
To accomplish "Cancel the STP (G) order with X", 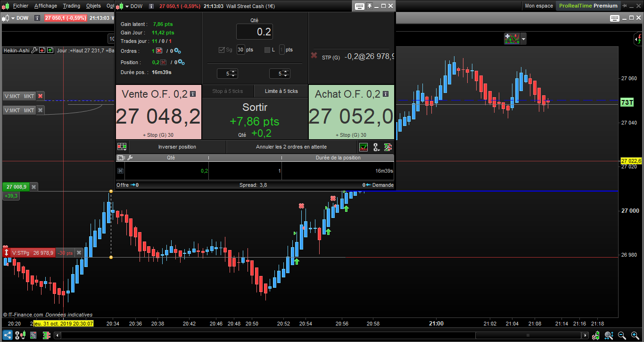I will pos(314,56).
